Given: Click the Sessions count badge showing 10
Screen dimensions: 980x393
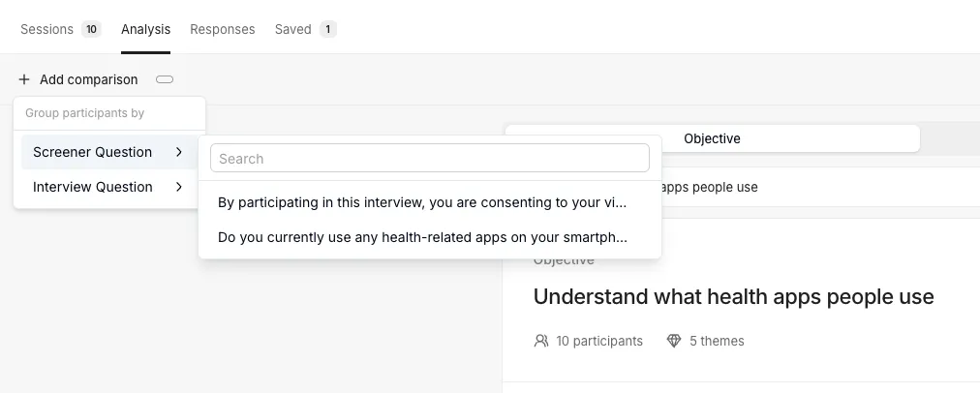Looking at the screenshot, I should click(91, 29).
